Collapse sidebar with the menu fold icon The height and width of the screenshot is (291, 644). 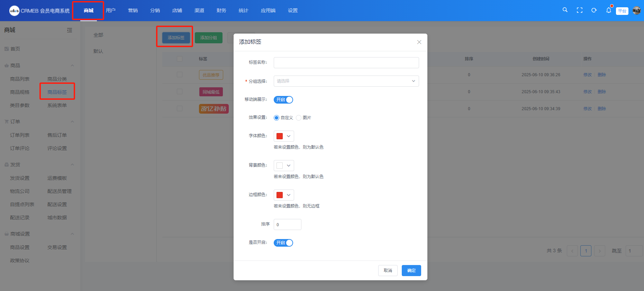pyautogui.click(x=70, y=30)
